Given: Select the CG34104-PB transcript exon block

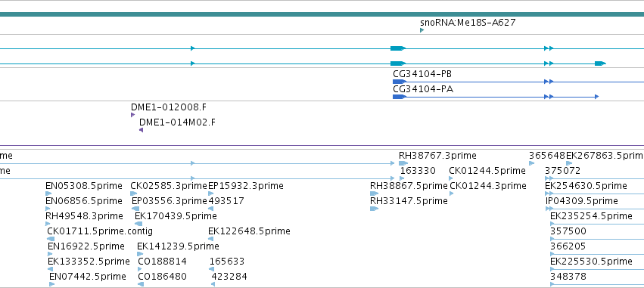Looking at the screenshot, I should [x=400, y=82].
